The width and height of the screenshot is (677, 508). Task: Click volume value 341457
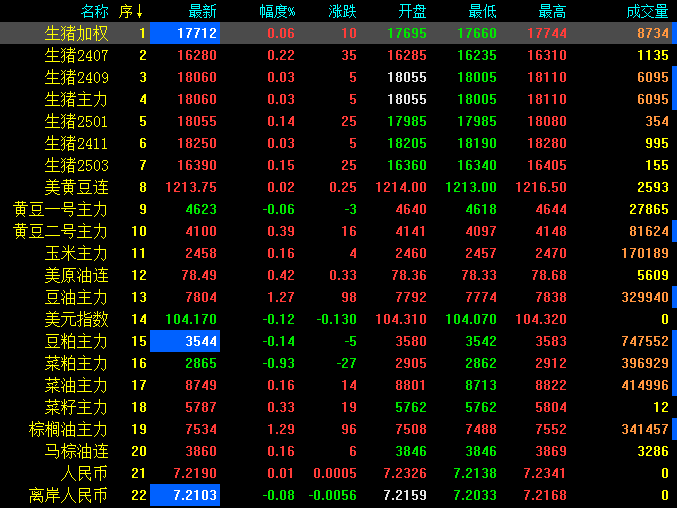[645, 429]
